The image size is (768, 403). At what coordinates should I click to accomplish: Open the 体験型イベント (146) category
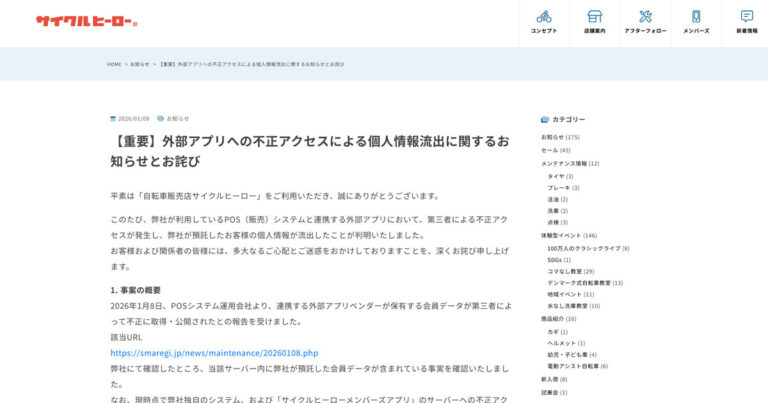tap(569, 235)
